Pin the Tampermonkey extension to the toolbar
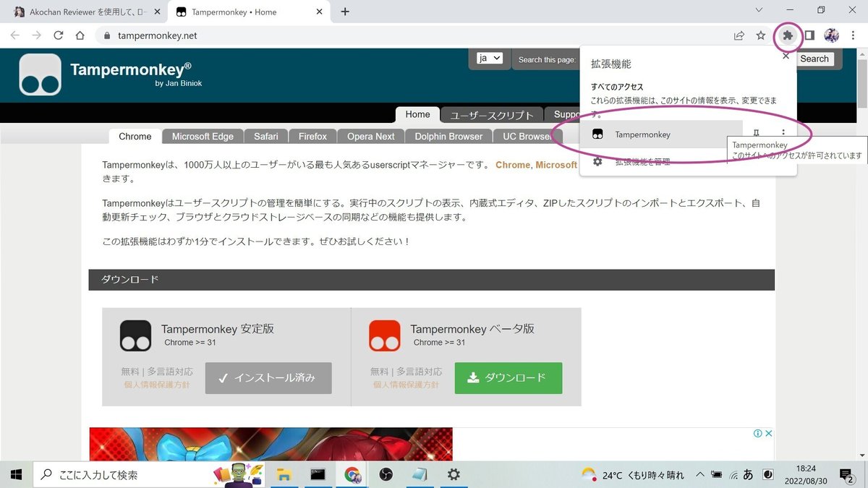Viewport: 868px width, 488px height. 757,134
